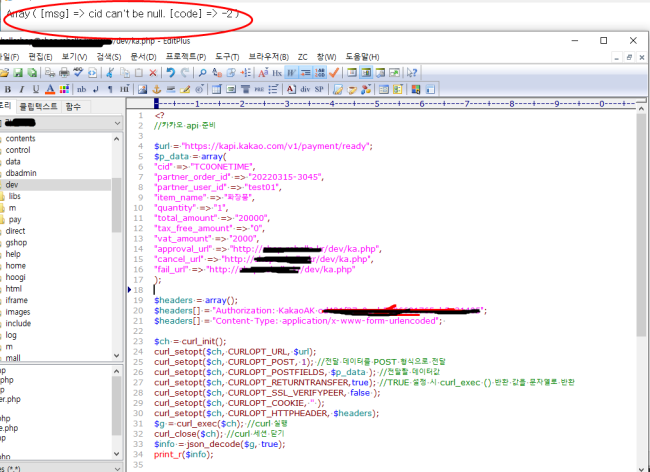Image resolution: width=650 pixels, height=472 pixels.
Task: Toggle Word Wrap toolbar button
Action: tap(291, 73)
